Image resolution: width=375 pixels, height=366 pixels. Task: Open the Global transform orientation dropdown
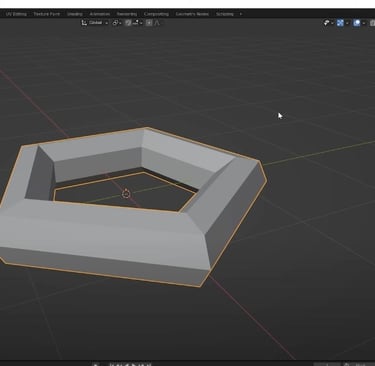click(95, 23)
